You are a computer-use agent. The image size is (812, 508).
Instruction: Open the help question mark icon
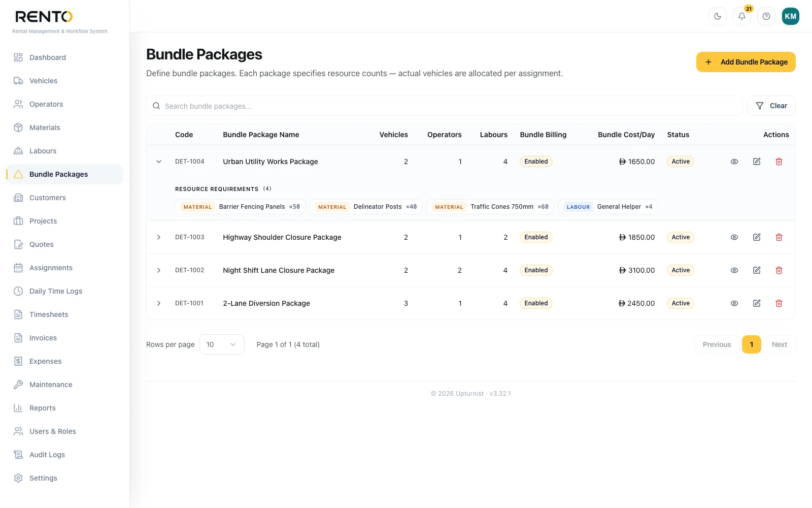tap(766, 16)
